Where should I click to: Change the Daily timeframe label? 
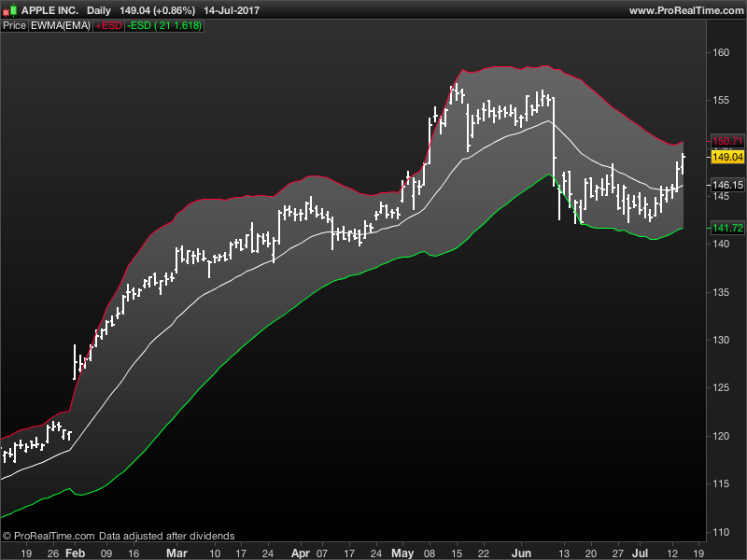pos(99,10)
